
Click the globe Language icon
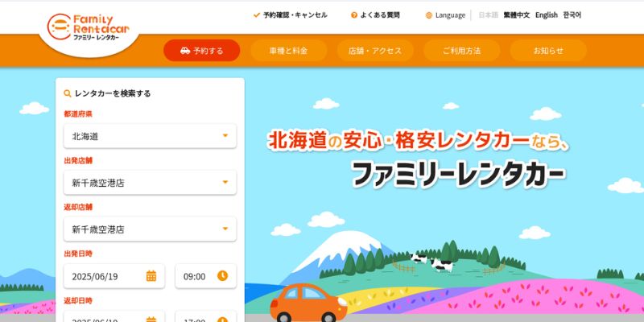click(429, 15)
